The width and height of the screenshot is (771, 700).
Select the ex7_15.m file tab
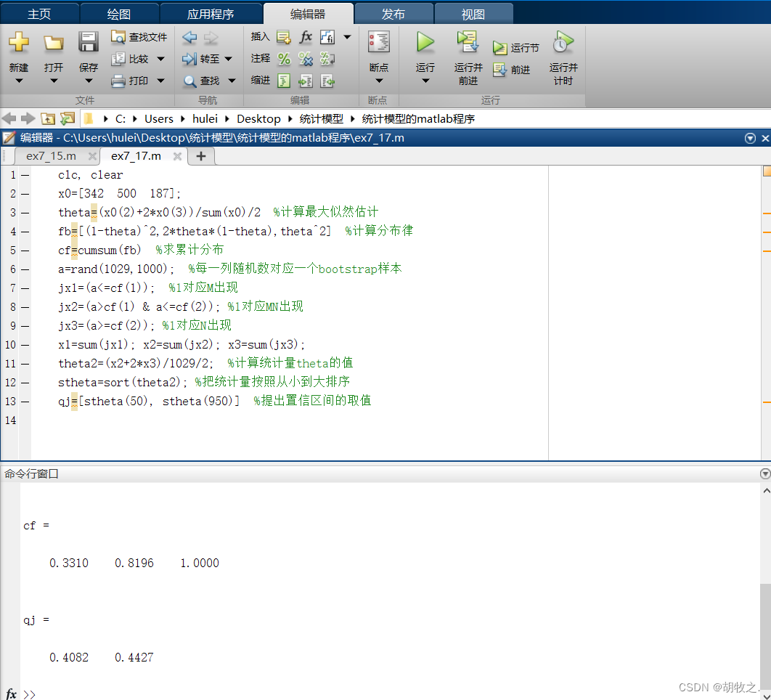pyautogui.click(x=51, y=156)
